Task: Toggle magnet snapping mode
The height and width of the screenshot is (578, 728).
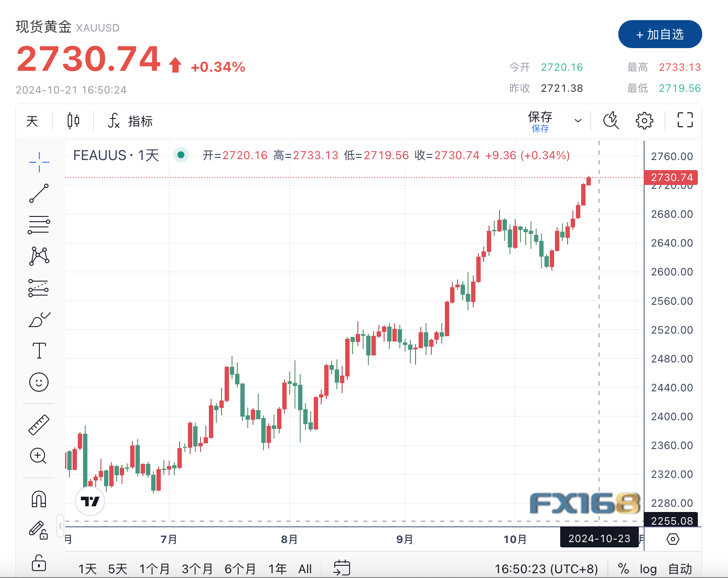Action: 39,499
